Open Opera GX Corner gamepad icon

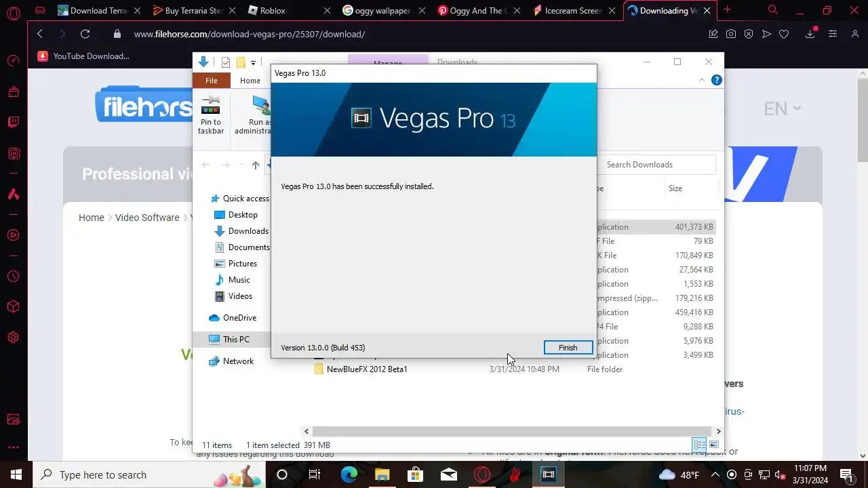point(40,11)
